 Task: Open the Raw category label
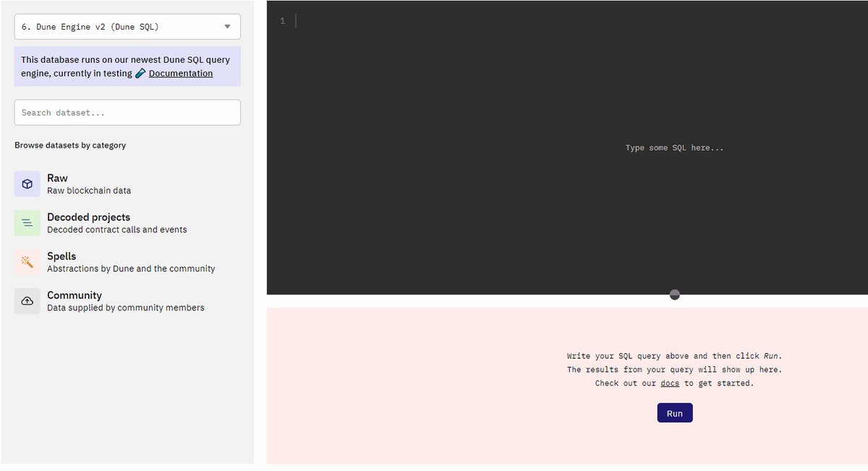click(57, 178)
